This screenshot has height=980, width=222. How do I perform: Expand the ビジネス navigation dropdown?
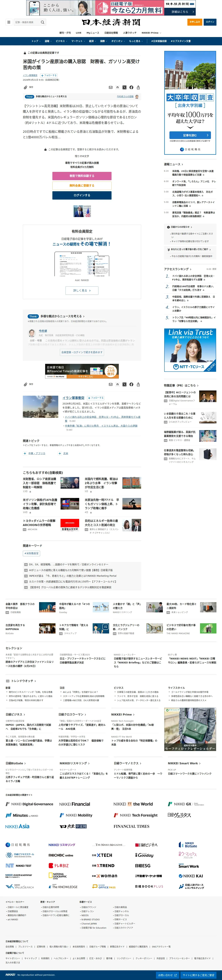point(61,41)
